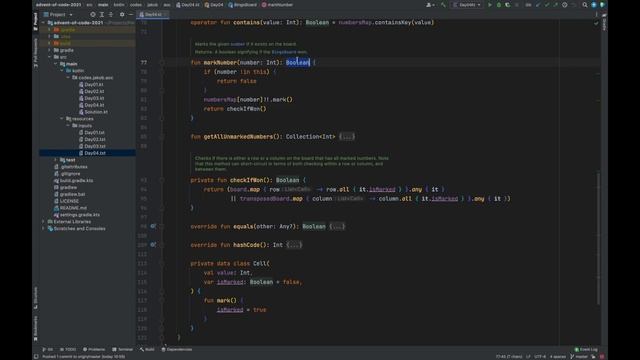Open Git history clock icon
The height and width of the screenshot is (360, 640).
564,5
